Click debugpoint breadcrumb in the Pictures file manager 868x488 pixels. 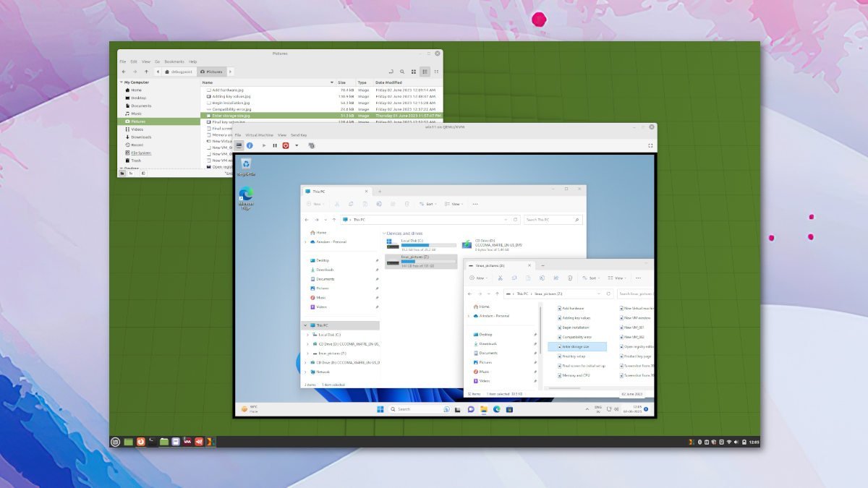179,72
